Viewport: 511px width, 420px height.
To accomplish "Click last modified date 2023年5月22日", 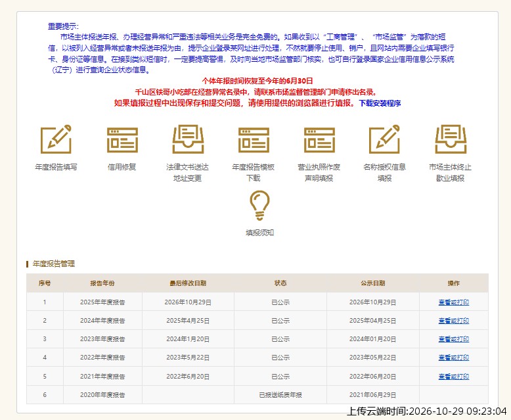I will coord(188,358).
